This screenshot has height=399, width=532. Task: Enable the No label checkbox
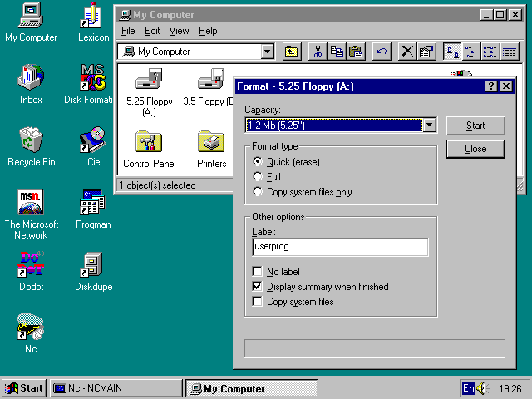pos(258,272)
